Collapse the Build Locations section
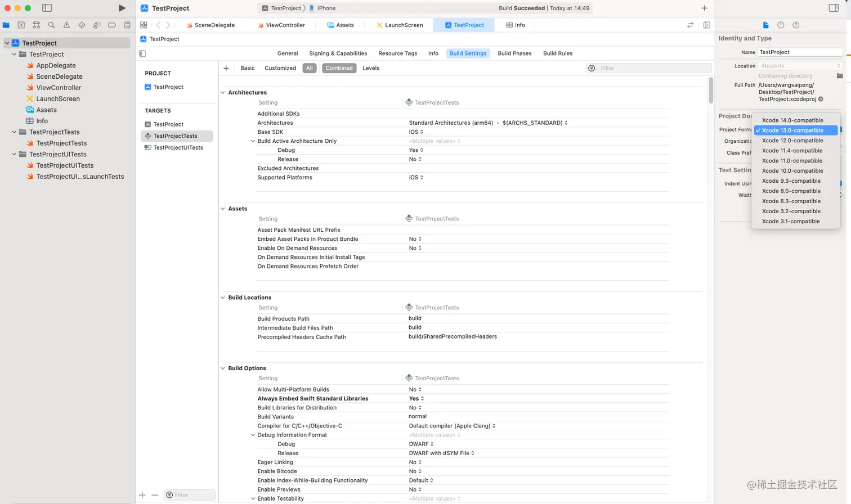 point(223,298)
